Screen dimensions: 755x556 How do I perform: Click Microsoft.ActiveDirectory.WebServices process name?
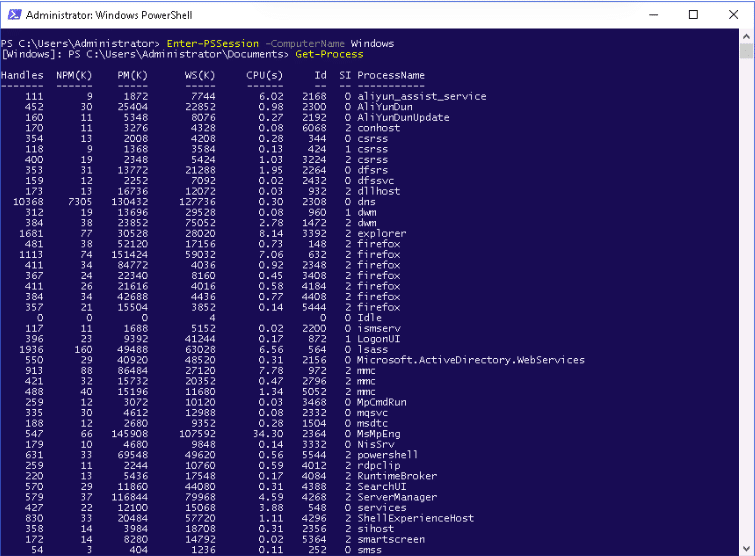click(x=471, y=360)
